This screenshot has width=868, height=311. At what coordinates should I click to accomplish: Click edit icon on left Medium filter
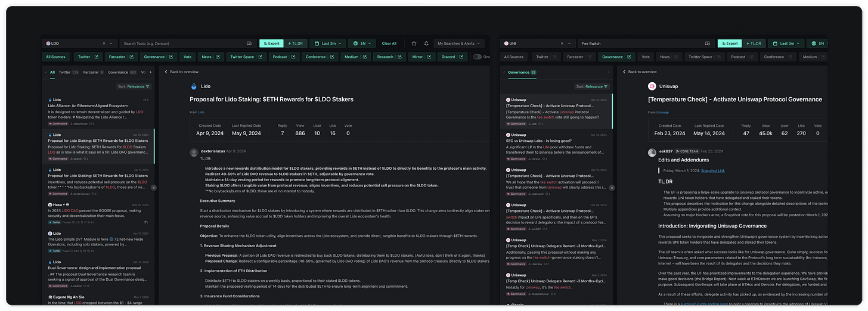(x=365, y=57)
